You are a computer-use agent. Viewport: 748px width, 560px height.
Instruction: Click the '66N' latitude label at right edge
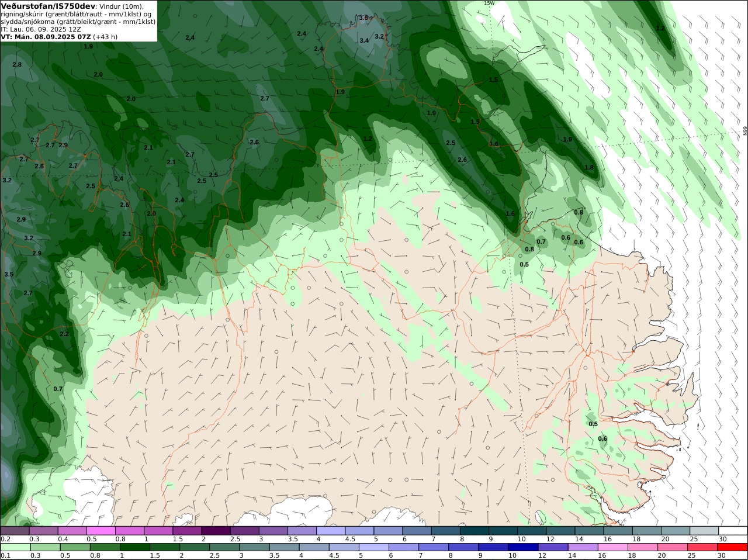coord(745,131)
